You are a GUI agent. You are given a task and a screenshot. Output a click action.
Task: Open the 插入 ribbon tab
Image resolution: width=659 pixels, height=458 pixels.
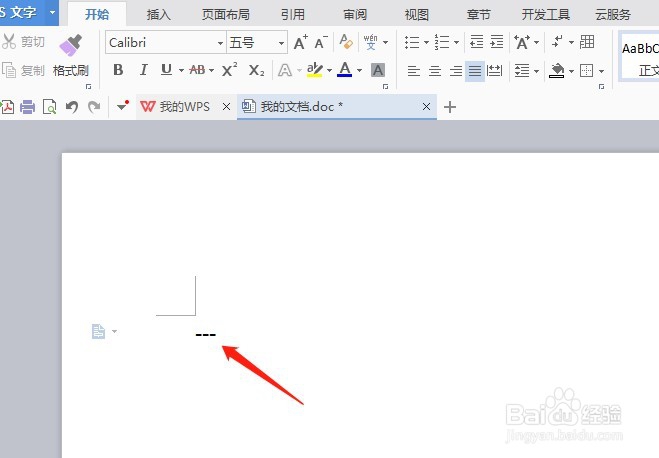coord(158,15)
